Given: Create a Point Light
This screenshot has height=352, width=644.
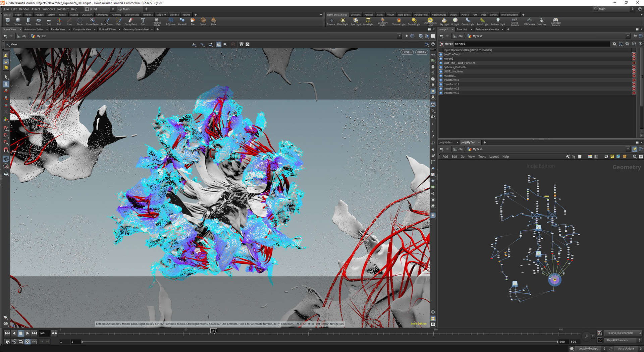Looking at the screenshot, I should 342,21.
